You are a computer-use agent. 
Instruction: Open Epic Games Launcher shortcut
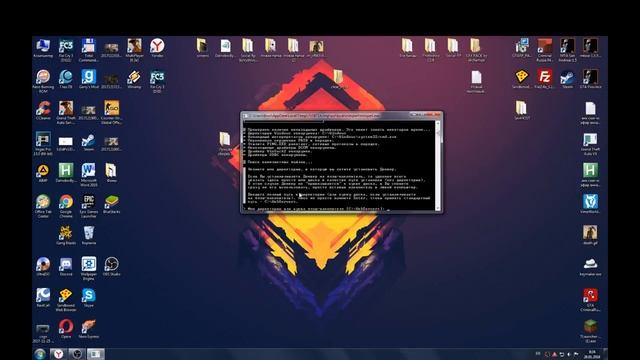tap(89, 206)
